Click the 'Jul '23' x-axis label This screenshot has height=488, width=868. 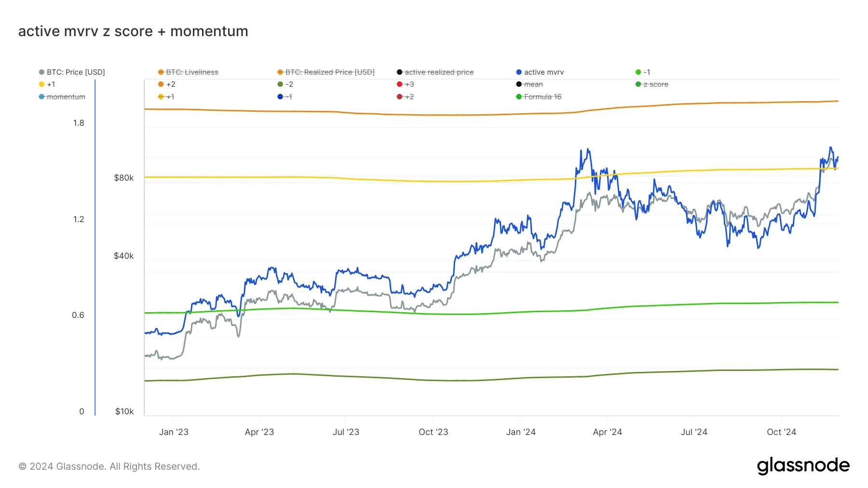click(346, 432)
